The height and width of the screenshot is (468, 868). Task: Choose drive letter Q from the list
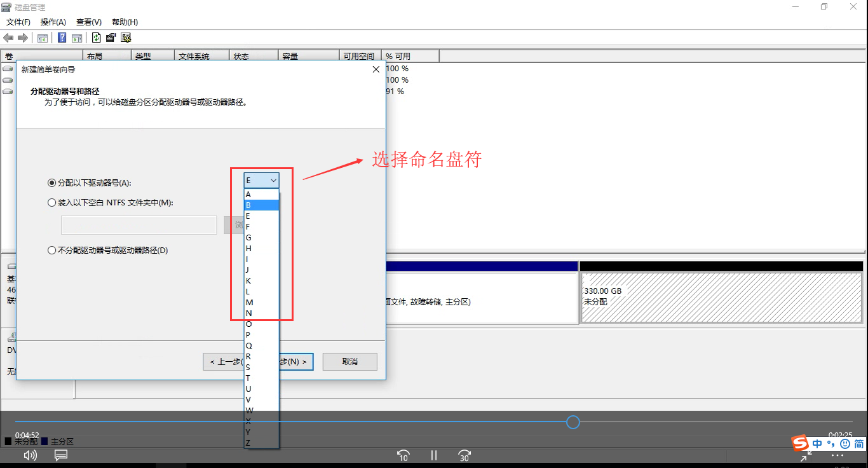[261, 346]
